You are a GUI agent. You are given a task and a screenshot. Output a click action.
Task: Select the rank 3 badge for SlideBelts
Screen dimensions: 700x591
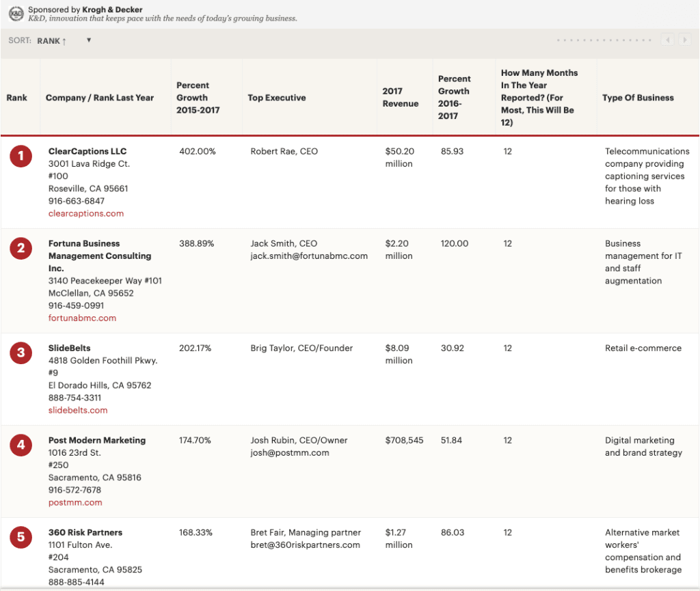21,353
